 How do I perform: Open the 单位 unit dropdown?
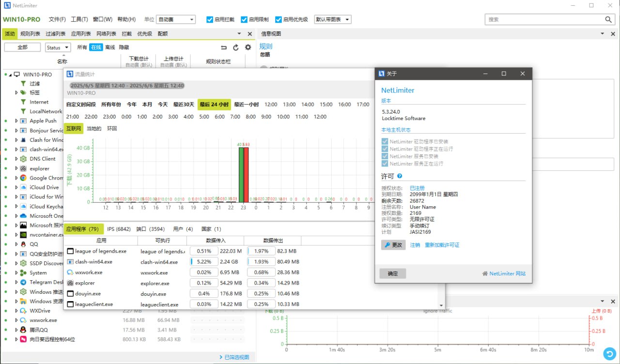(176, 20)
